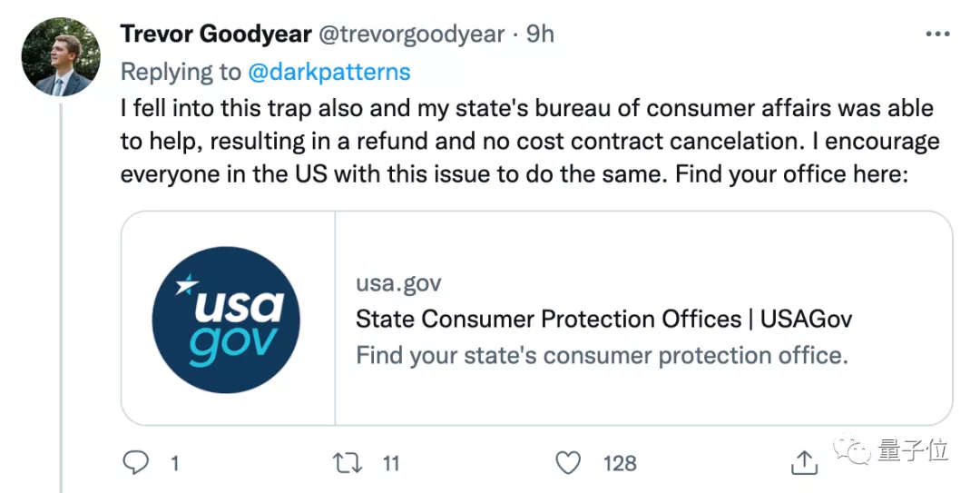The width and height of the screenshot is (980, 493).
Task: Click the USAGov logo in the link card
Action: 227,319
